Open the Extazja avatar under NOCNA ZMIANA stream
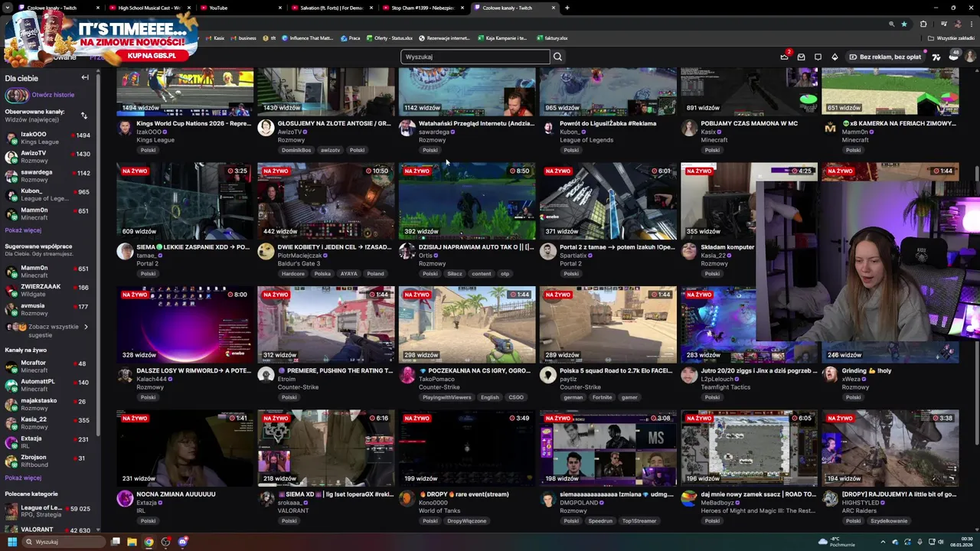This screenshot has height=551, width=980. point(125,498)
